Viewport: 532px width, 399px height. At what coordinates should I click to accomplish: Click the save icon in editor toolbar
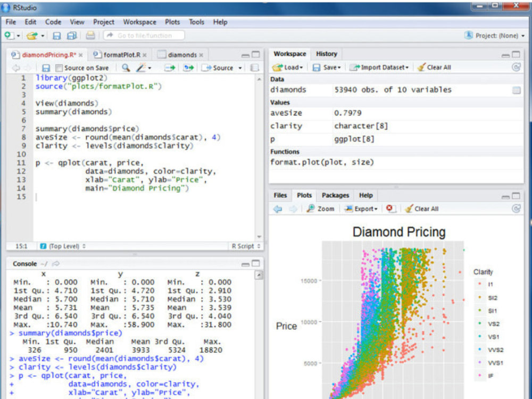46,68
